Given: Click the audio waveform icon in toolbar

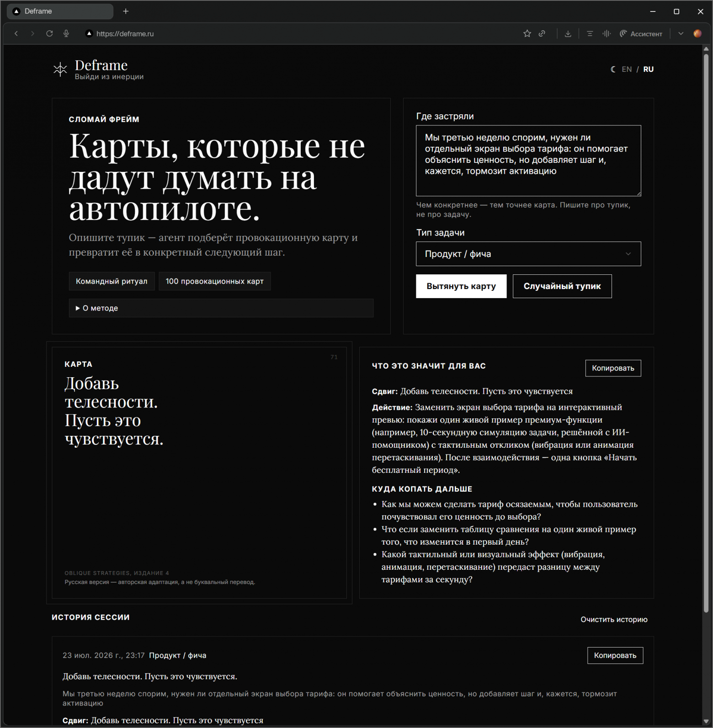Looking at the screenshot, I should tap(607, 33).
